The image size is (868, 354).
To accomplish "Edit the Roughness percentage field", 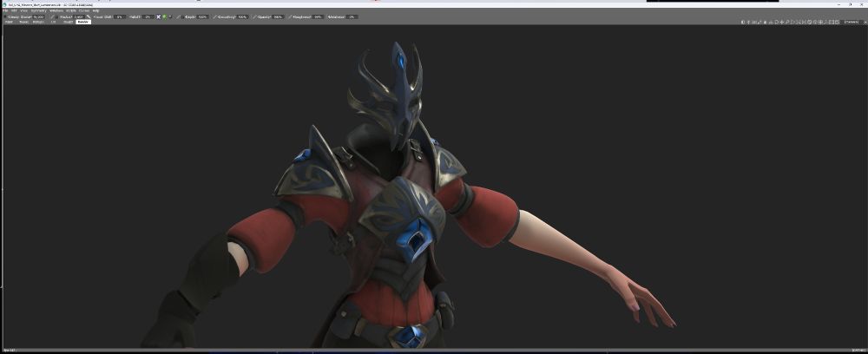I will [x=317, y=16].
